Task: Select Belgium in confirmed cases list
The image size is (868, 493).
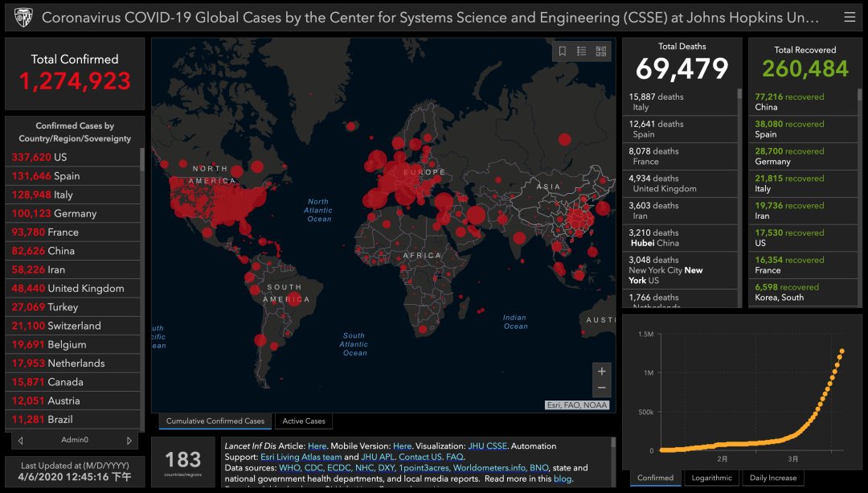Action: (72, 344)
